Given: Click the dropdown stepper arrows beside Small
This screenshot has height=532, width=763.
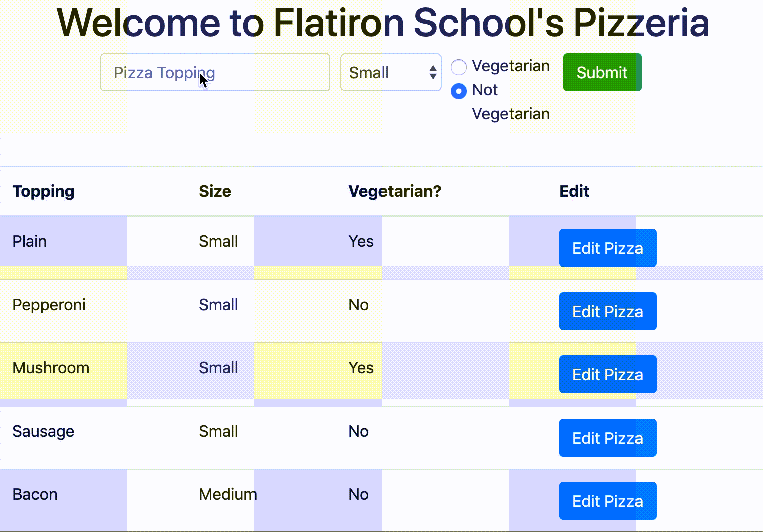Looking at the screenshot, I should point(432,73).
